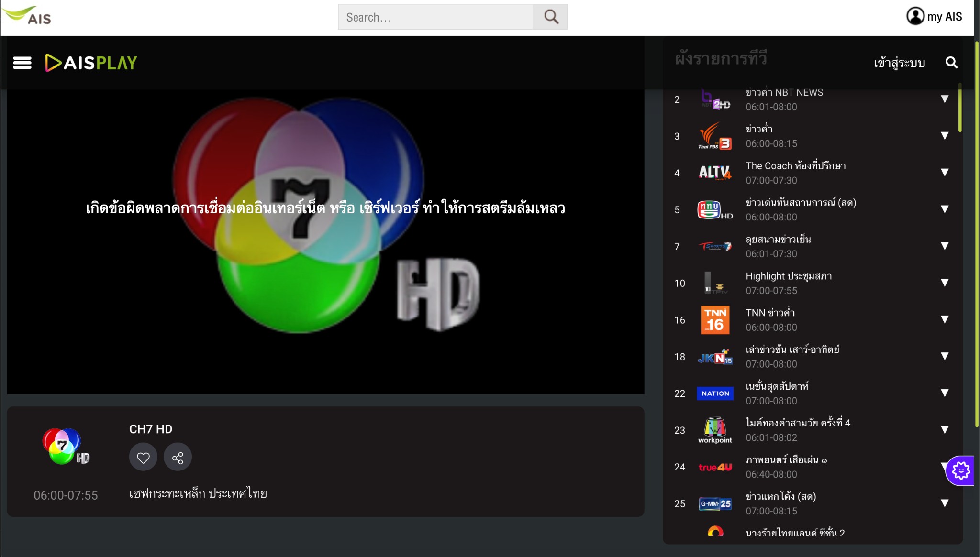Click เล่าข่าวข้น เสาร์-อาทิตย์ program title
This screenshot has height=557, width=980.
tap(792, 349)
